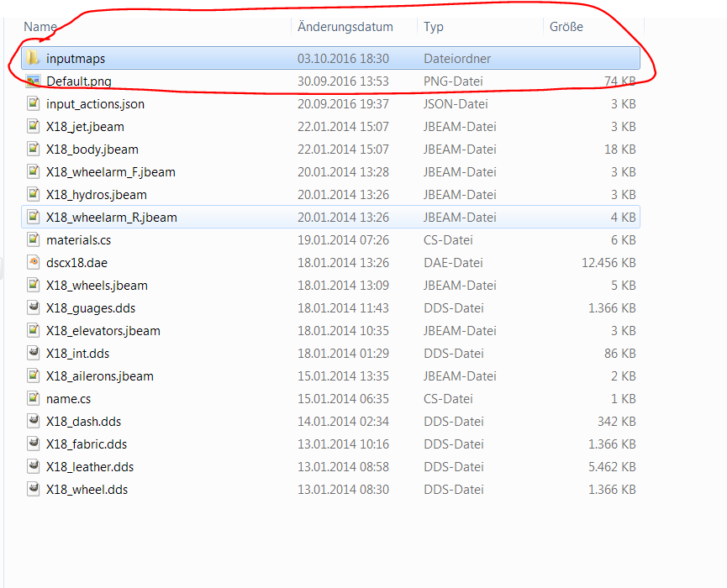The image size is (727, 588).
Task: Click the X18_body.jbeam file icon
Action: [33, 149]
